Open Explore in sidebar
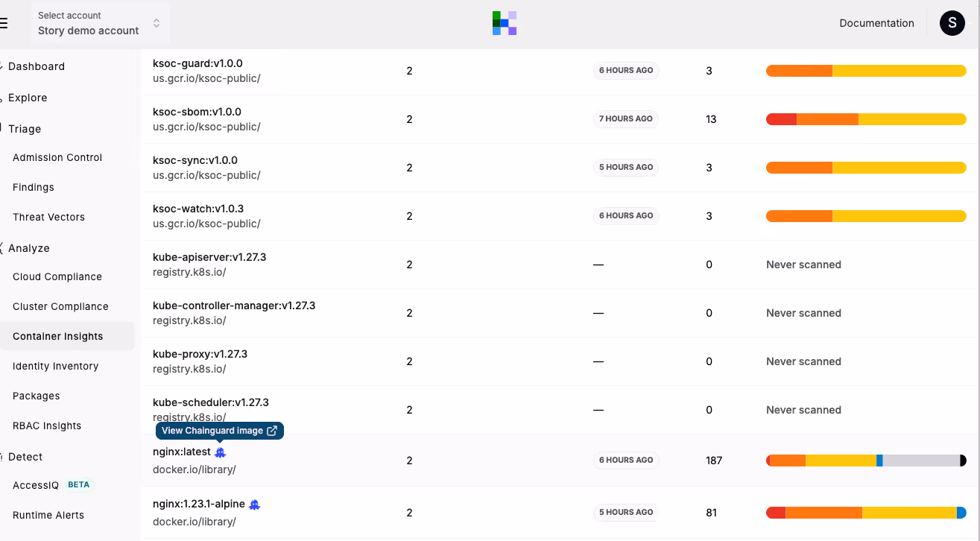Screen dimensions: 980x541 pos(28,98)
